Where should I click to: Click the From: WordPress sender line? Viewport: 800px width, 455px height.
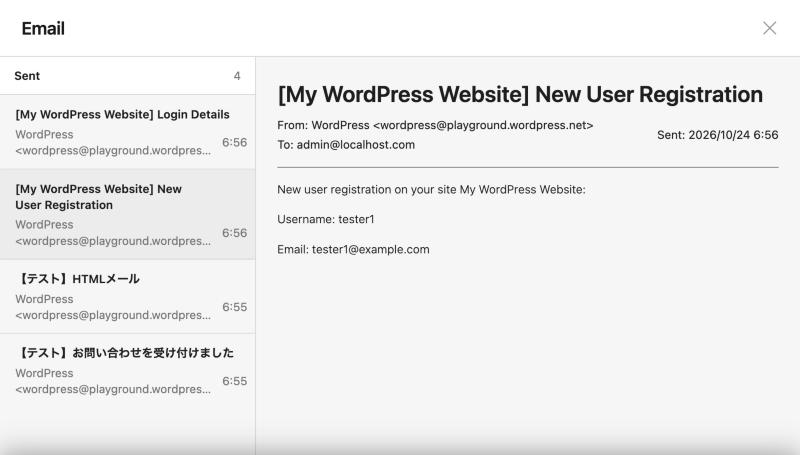point(435,125)
